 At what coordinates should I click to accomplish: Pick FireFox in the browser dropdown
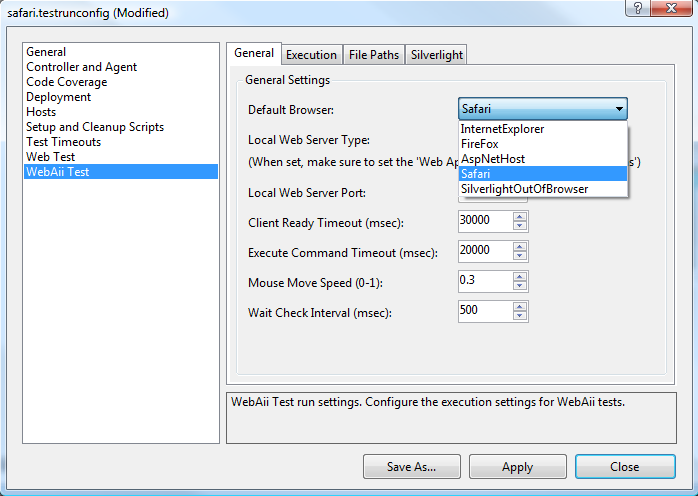click(479, 144)
